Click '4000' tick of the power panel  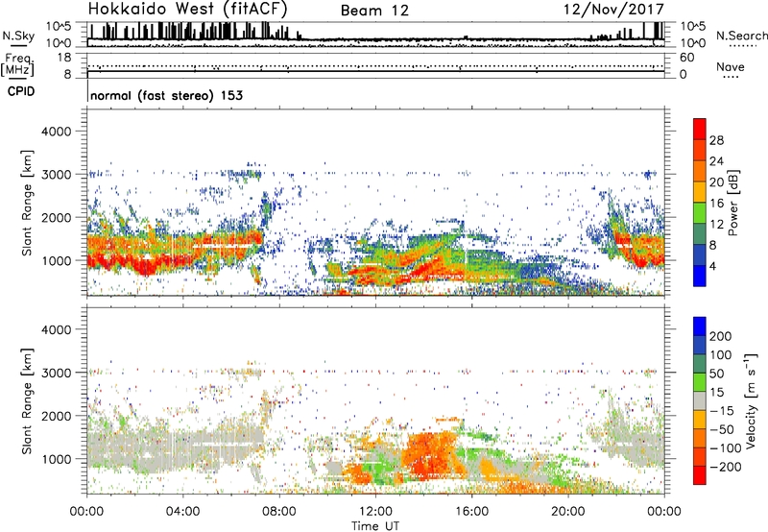tap(57, 132)
